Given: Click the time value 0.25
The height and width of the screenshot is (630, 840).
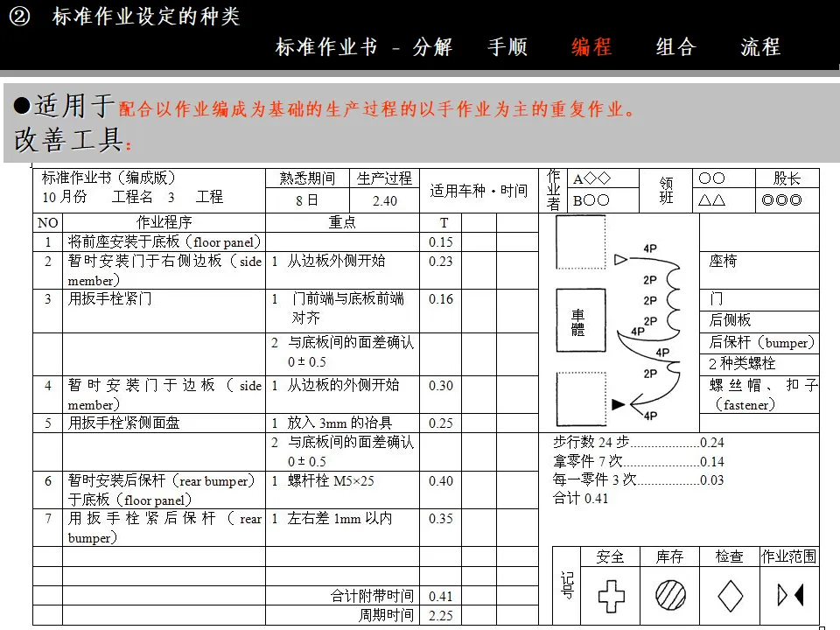Looking at the screenshot, I should coord(440,423).
